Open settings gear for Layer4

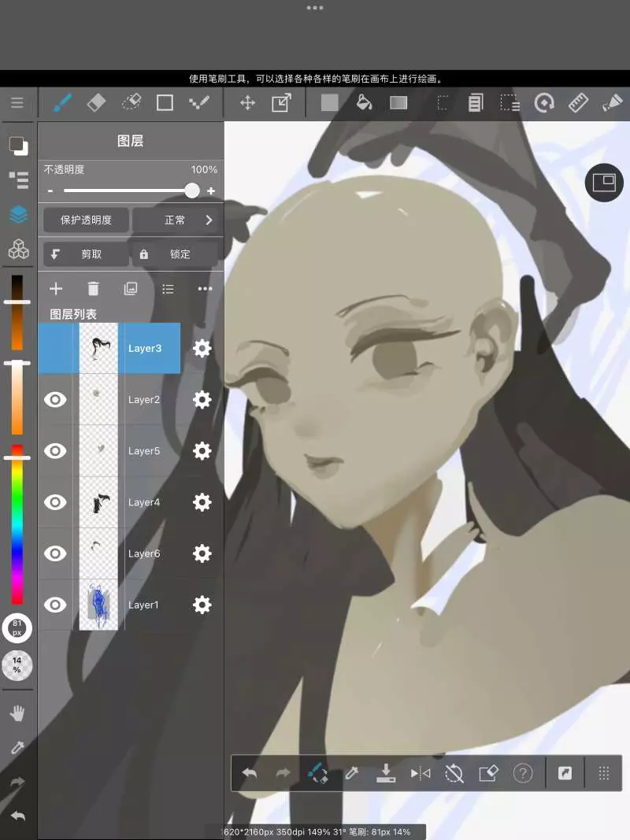[x=202, y=502]
